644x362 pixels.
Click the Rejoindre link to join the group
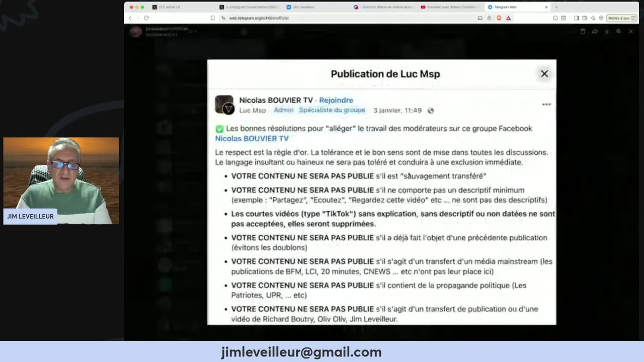pos(336,100)
